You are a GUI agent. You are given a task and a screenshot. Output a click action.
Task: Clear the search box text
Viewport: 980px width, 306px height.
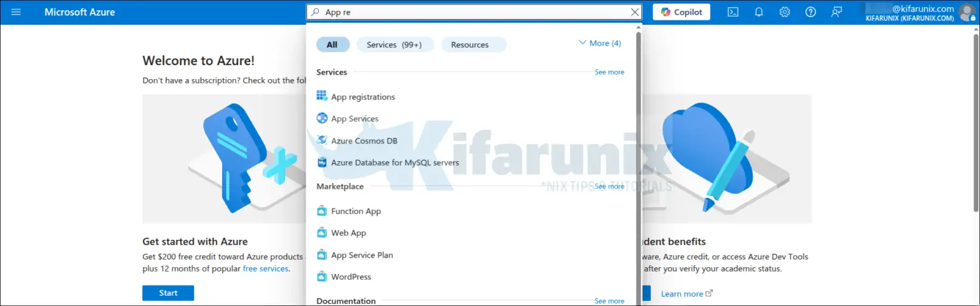click(x=634, y=12)
